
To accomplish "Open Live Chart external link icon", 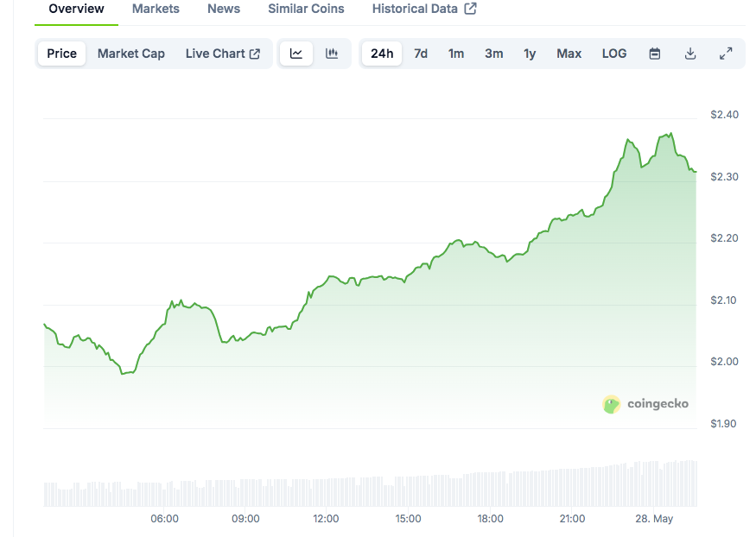I will coord(257,54).
